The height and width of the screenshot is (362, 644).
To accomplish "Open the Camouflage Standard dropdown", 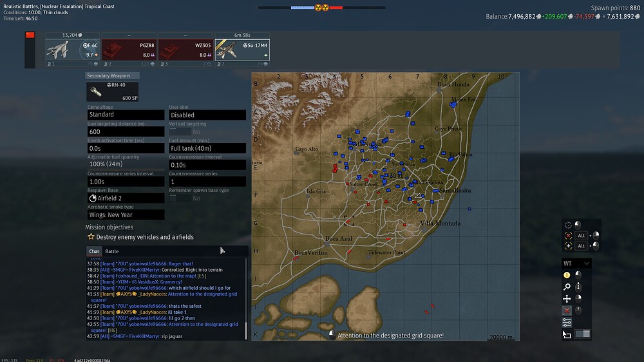I will [126, 115].
